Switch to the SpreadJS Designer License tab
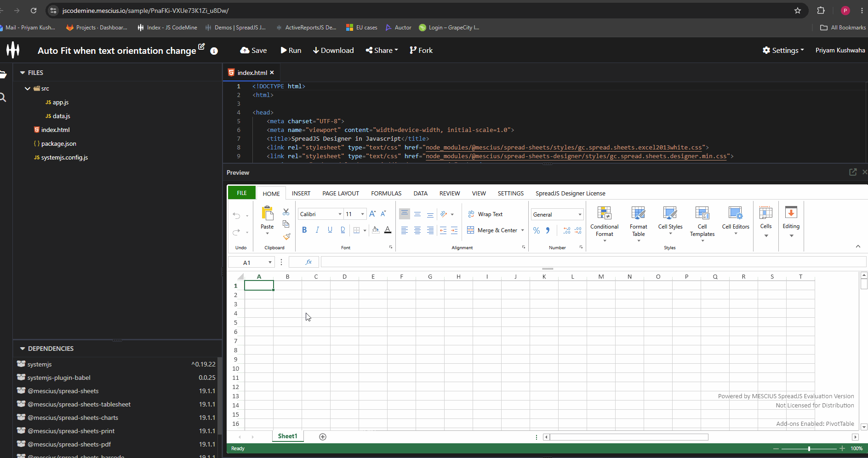This screenshot has height=458, width=868. pyautogui.click(x=570, y=194)
